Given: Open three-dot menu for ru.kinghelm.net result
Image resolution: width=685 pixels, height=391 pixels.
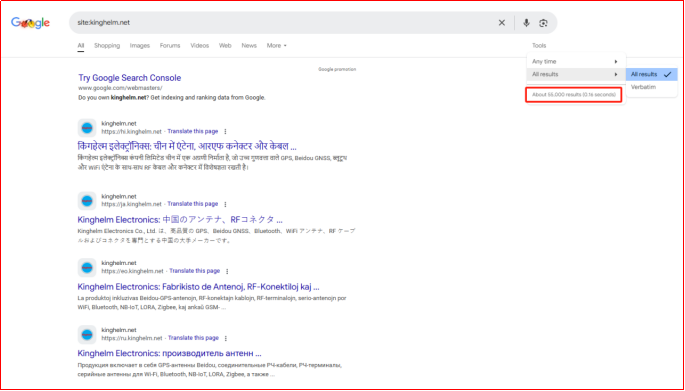Looking at the screenshot, I should [226, 338].
